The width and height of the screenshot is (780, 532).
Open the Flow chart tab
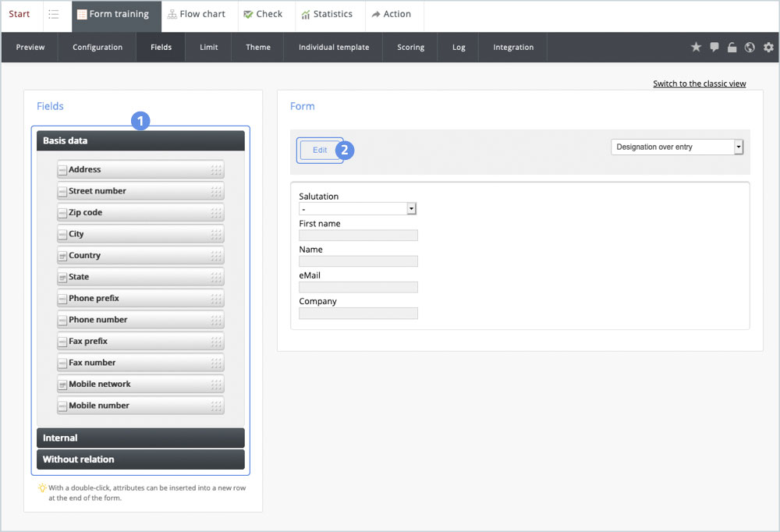197,15
